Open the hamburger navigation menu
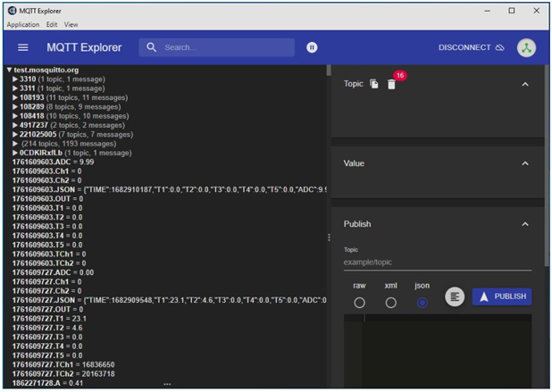The image size is (552, 392). 23,47
